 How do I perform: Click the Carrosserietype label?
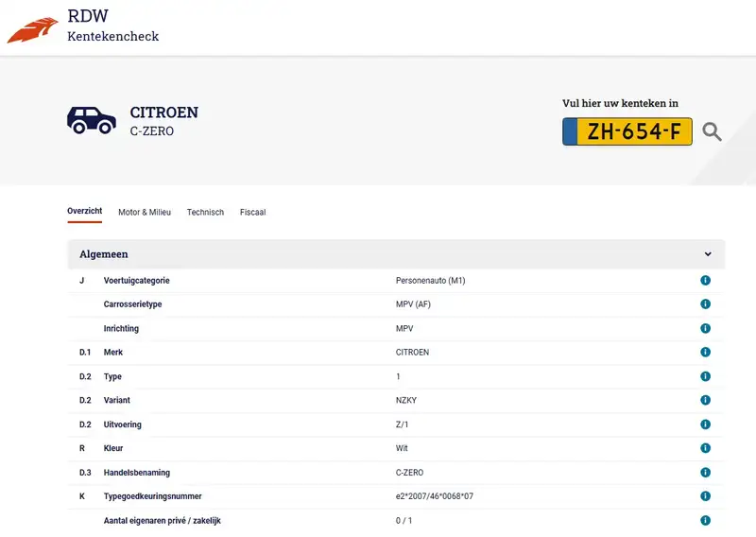132,304
